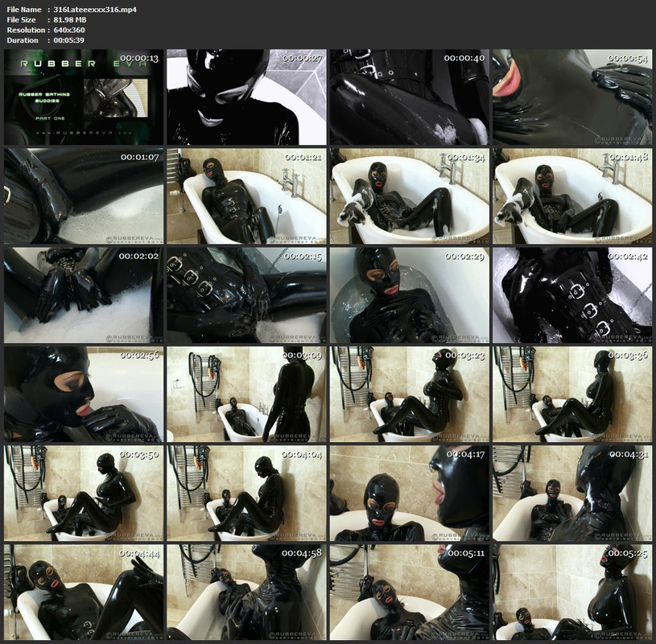The height and width of the screenshot is (644, 656).
Task: Open the thumbnail stamped 00:02:15
Action: pyautogui.click(x=246, y=295)
